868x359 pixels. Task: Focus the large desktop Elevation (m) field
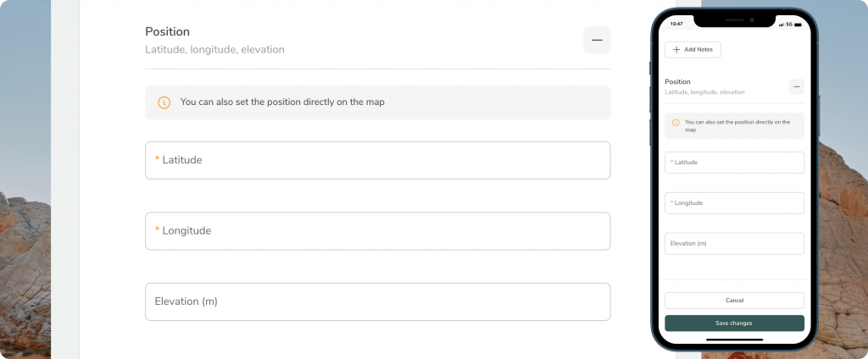[377, 301]
